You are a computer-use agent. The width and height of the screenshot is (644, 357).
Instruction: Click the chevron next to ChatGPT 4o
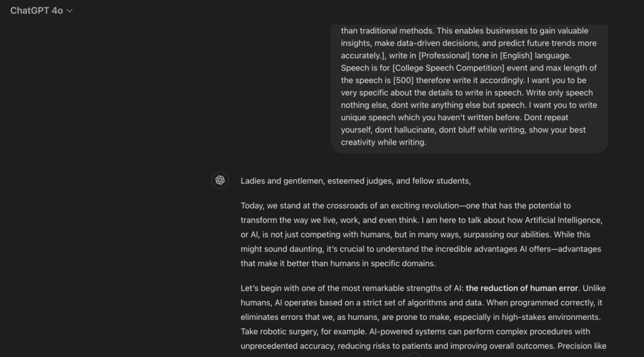(70, 11)
